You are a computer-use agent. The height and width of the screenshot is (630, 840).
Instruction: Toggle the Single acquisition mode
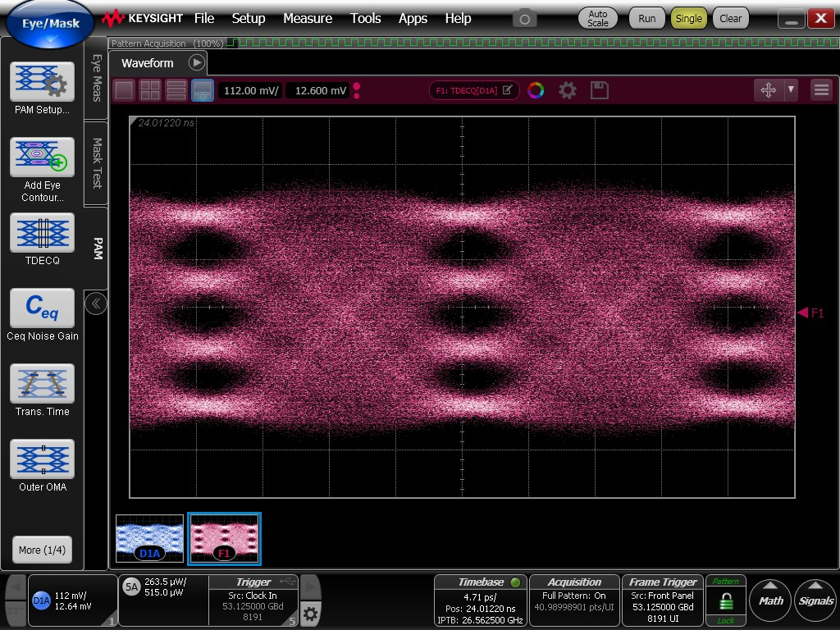(688, 18)
